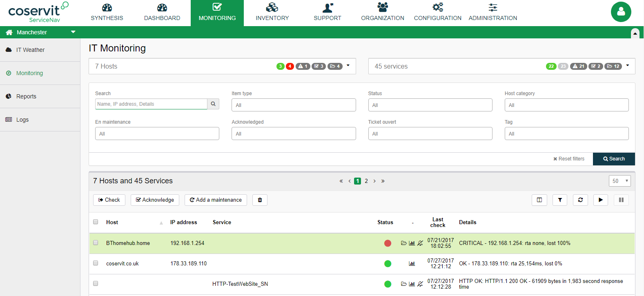Click the services acknowledged badge showing 2
Viewport: 644px width, 296px height.
coord(596,66)
